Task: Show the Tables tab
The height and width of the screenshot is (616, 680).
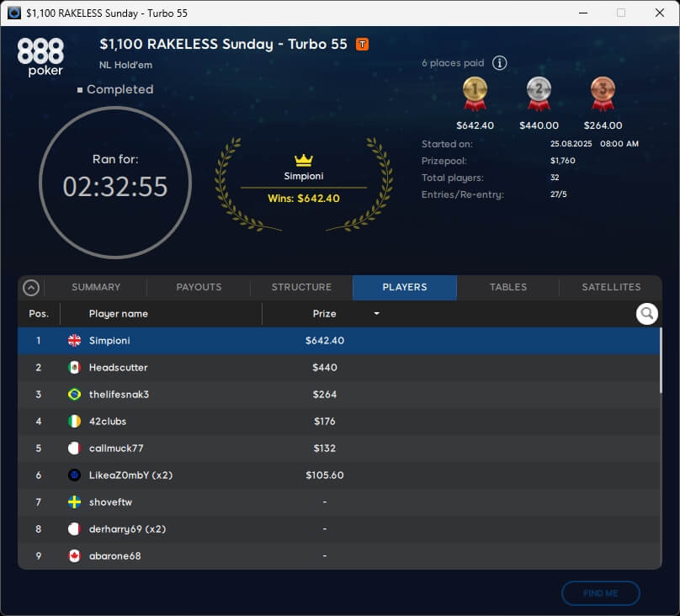Action: 507,287
